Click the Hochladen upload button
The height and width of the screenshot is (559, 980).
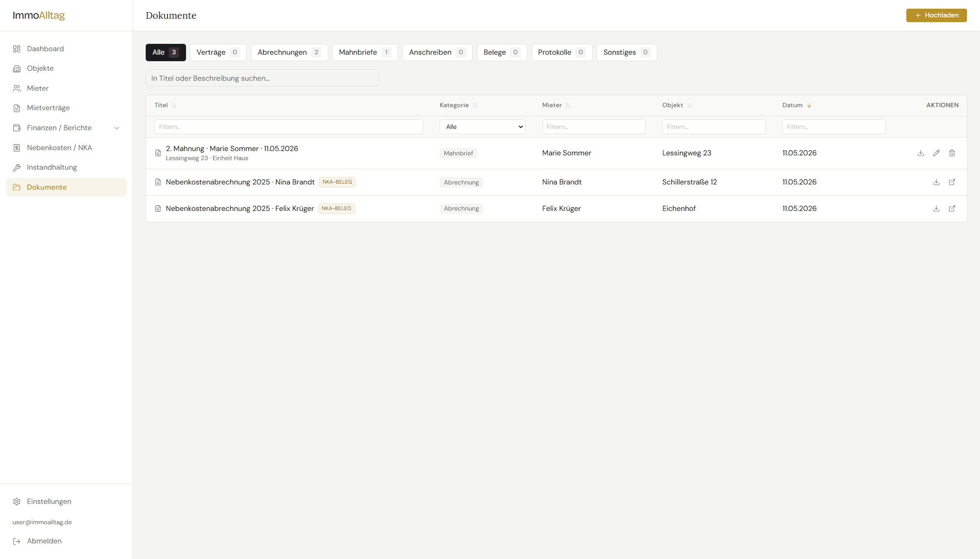[x=936, y=15]
